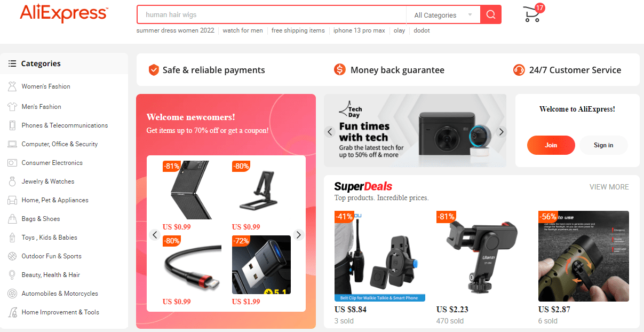
Task: Click the Bags & Shoes bag icon
Action: [x=12, y=219]
